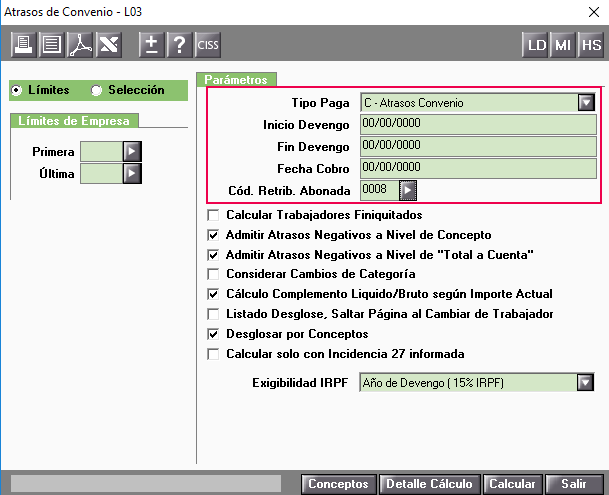The height and width of the screenshot is (495, 609).
Task: Check Considerar Cambios de Categoría
Action: click(213, 274)
